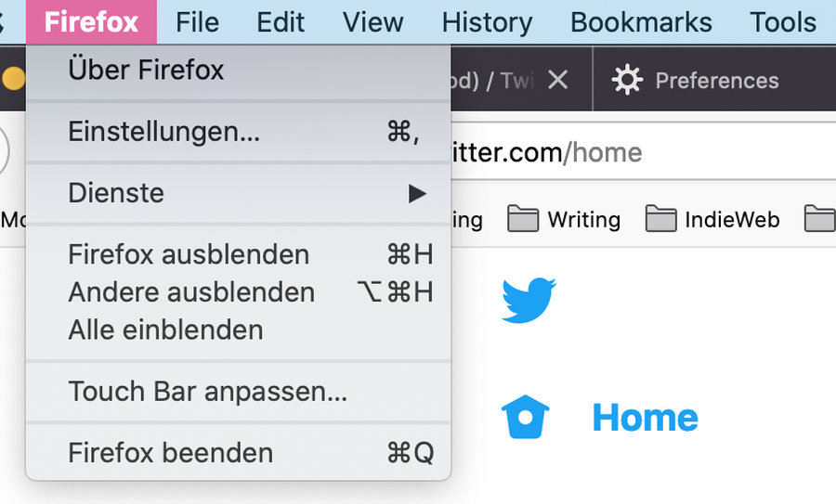836x504 pixels.
Task: Open Touch Bar anpassen… entry
Action: 239,391
